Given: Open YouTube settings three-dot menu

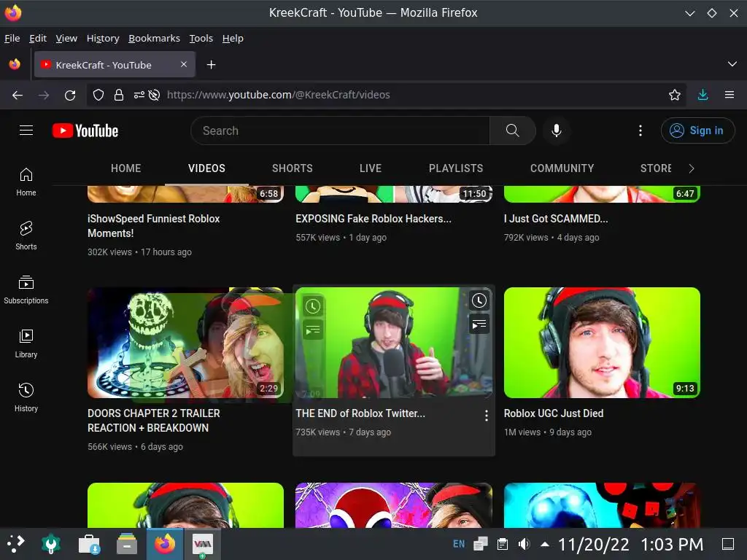Looking at the screenshot, I should click(640, 131).
